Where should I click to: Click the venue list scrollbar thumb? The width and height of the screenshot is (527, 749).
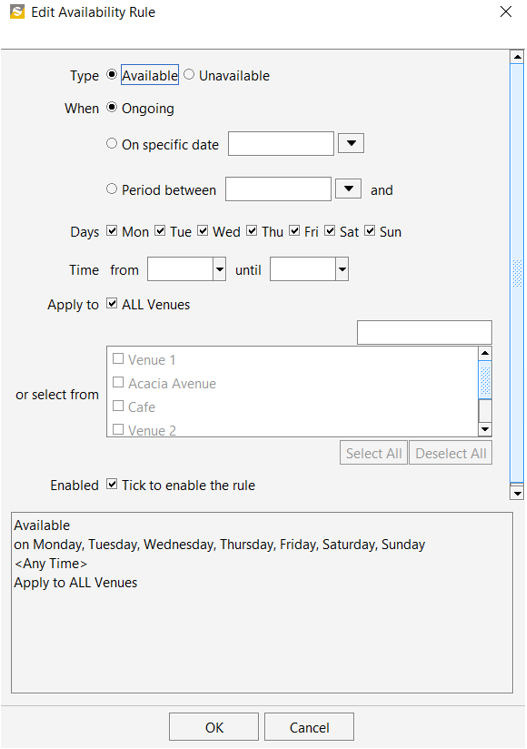tap(485, 379)
